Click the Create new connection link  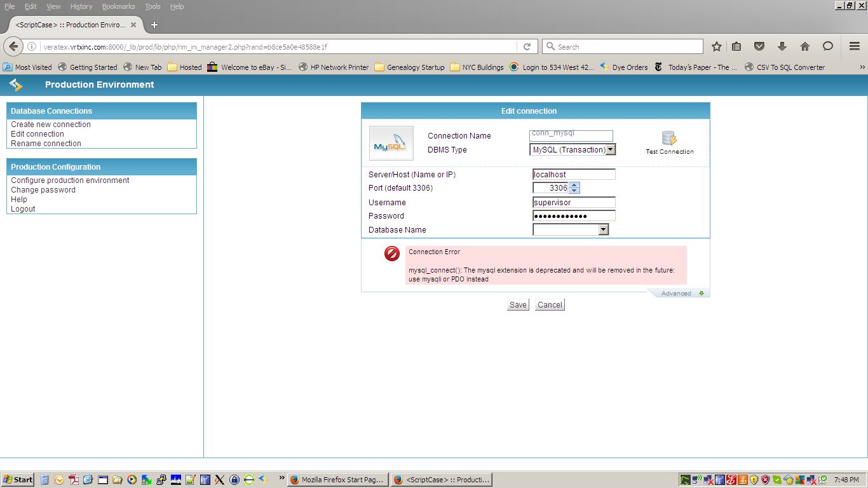click(51, 125)
